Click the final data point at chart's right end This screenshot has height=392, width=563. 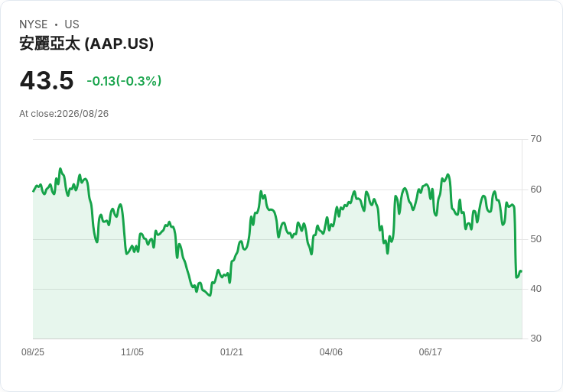coord(522,271)
